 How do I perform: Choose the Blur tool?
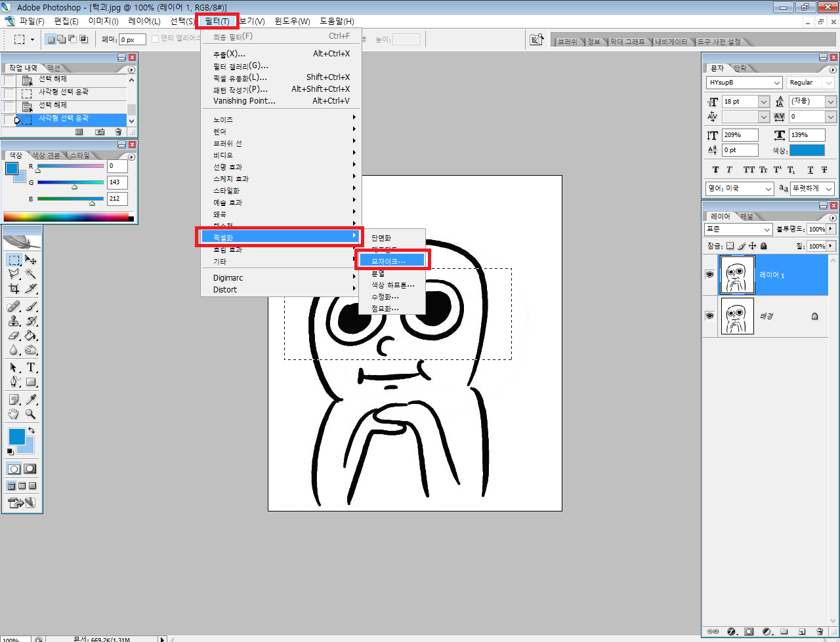pos(14,350)
